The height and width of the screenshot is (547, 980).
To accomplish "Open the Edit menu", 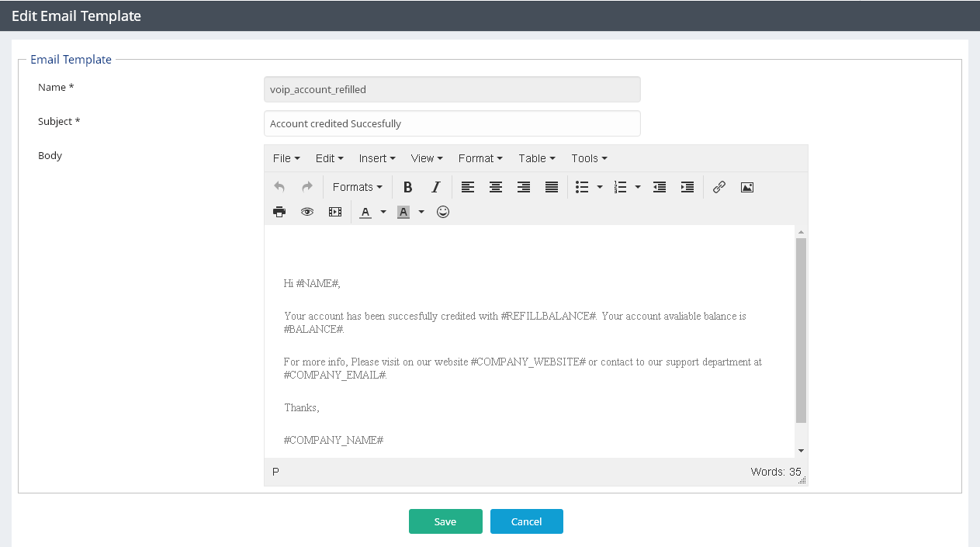I will click(330, 158).
